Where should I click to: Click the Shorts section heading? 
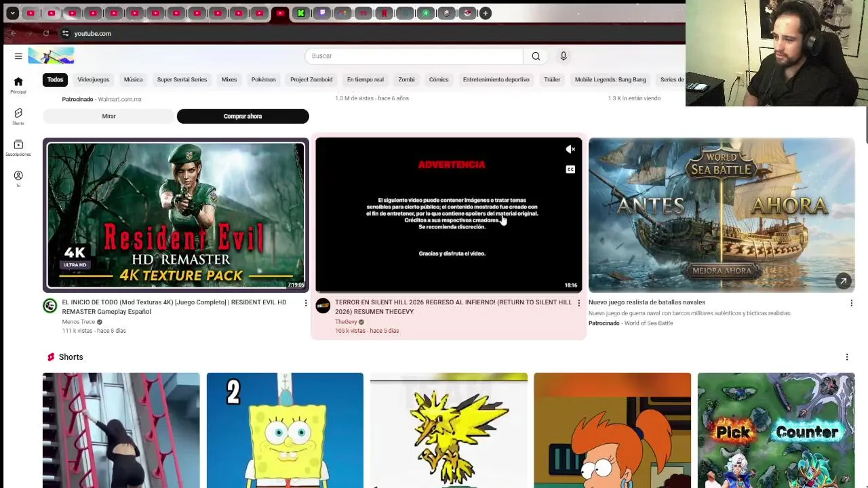(x=71, y=357)
